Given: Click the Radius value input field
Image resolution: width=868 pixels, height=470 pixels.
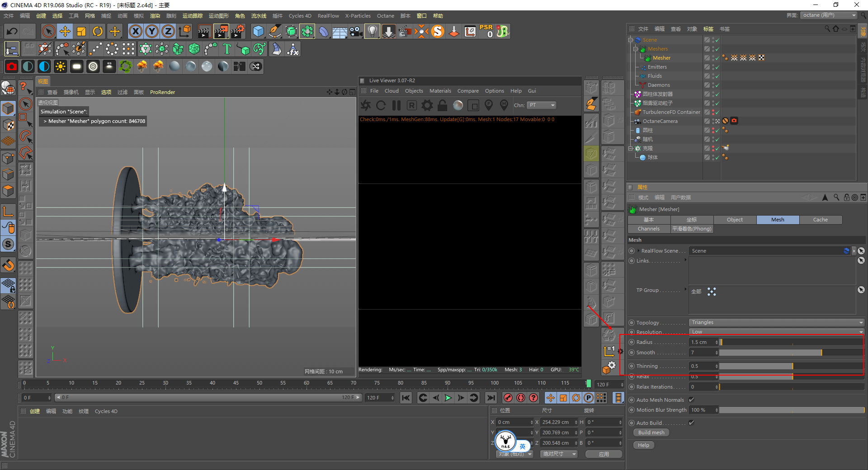Looking at the screenshot, I should tap(703, 342).
